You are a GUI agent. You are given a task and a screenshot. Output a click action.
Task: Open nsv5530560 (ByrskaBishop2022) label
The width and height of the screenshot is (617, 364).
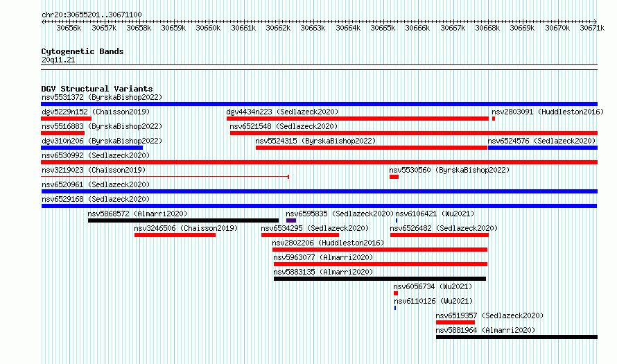point(449,170)
